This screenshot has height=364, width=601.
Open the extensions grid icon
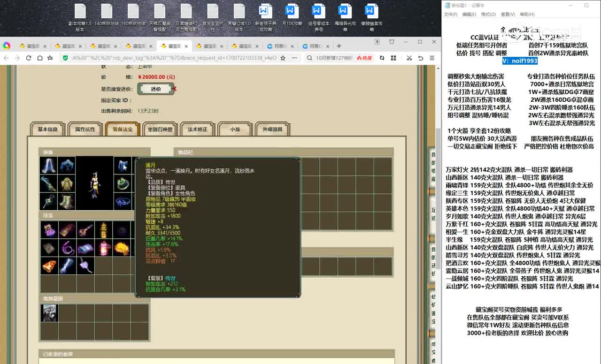click(394, 58)
